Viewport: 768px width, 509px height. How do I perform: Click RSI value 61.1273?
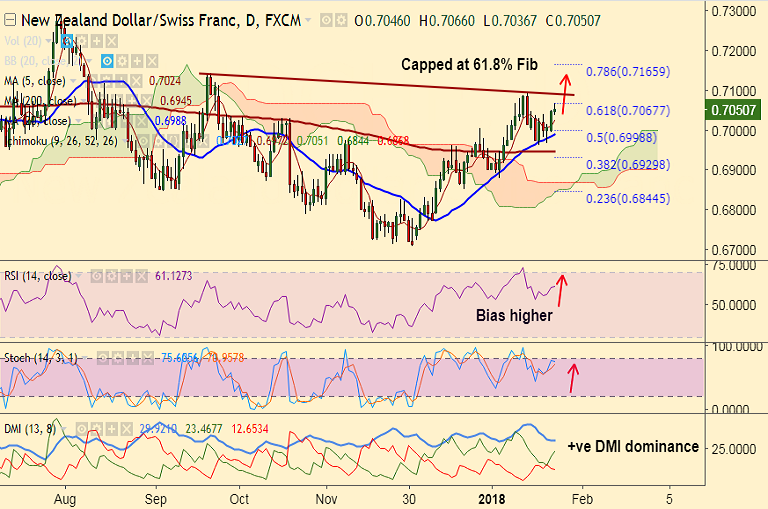(x=174, y=276)
